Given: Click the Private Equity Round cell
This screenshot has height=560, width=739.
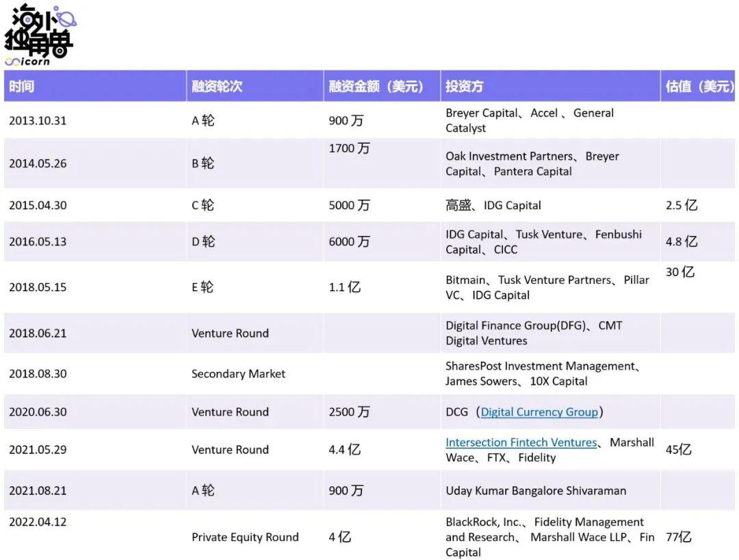Looking at the screenshot, I should point(245,537).
